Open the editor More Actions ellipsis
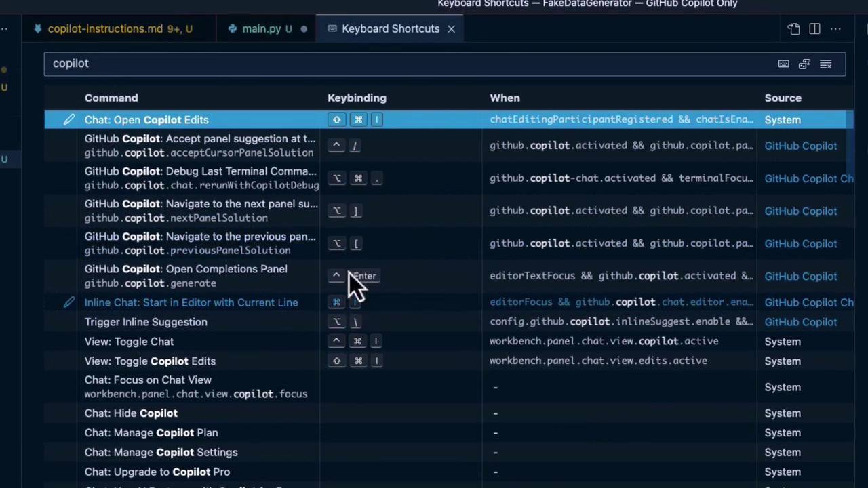Screen dimensions: 868x488 point(835,29)
